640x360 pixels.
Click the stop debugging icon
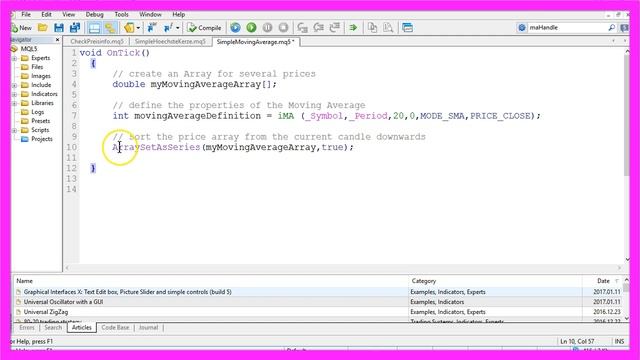(x=283, y=28)
